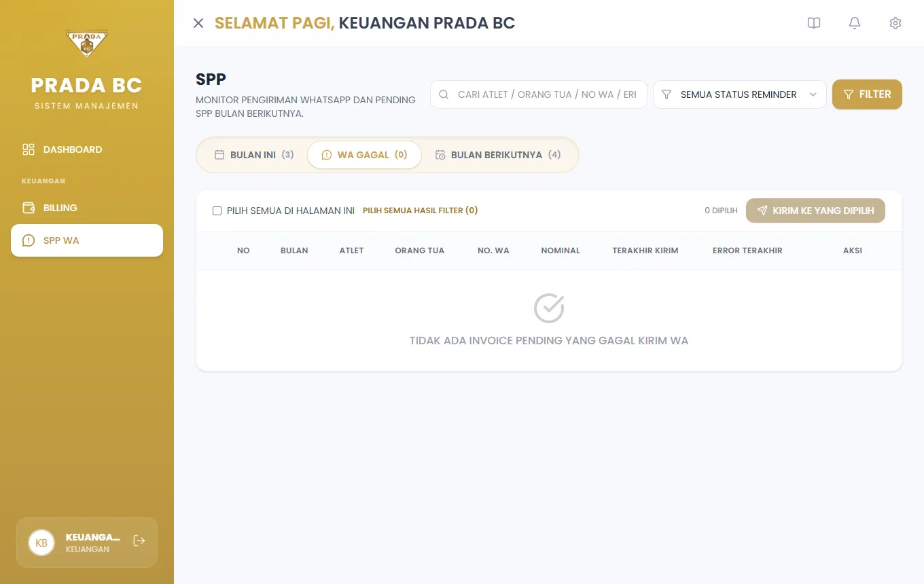The image size is (924, 584).
Task: Select SPP WA in the sidebar
Action: click(87, 240)
